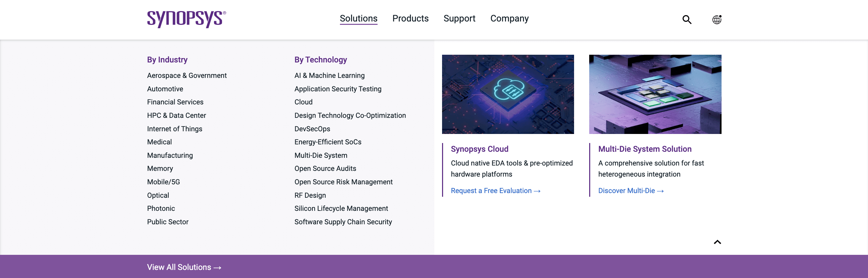
Task: Open the Memory industry link
Action: click(160, 169)
